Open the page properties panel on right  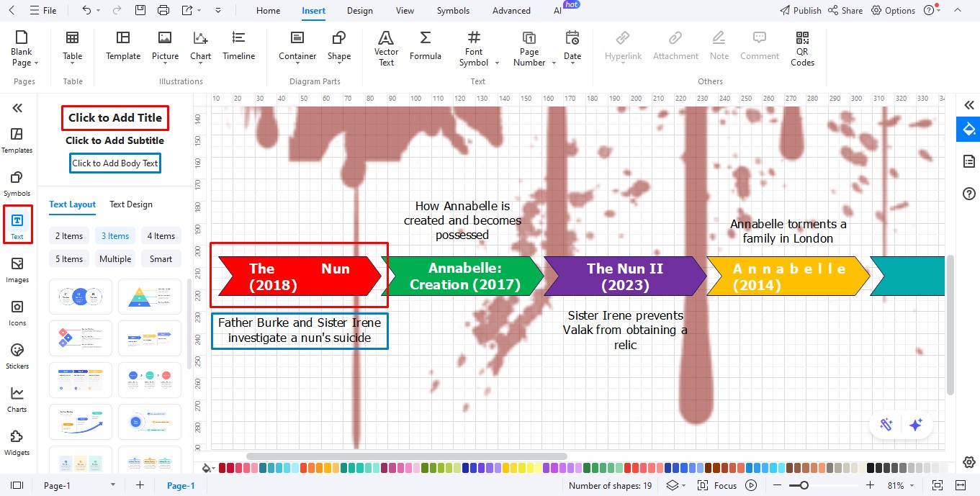[968, 161]
